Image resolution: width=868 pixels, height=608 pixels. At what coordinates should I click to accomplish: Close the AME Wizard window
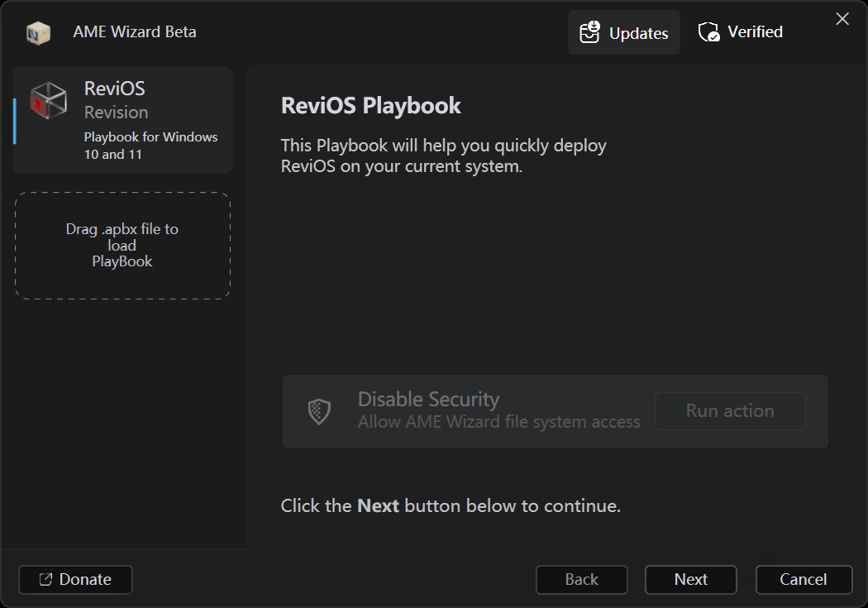(842, 19)
